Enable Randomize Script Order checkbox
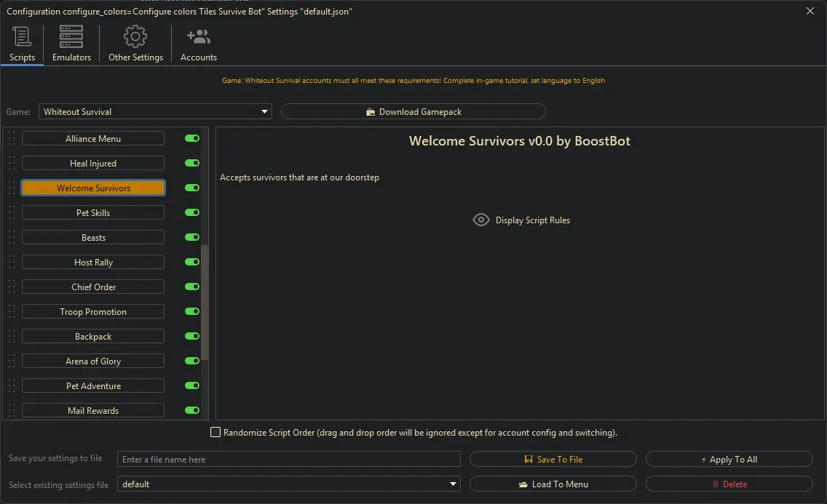This screenshot has height=504, width=827. point(215,433)
